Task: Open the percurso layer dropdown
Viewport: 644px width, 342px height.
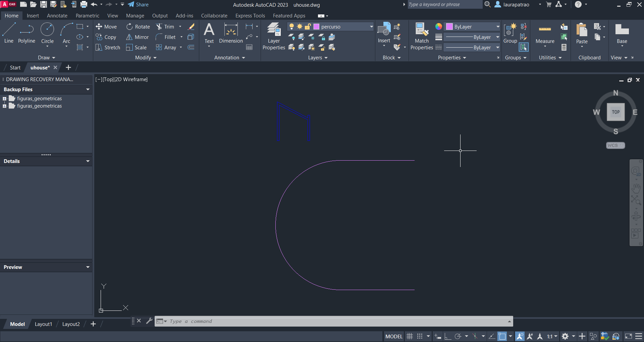Action: [x=371, y=26]
